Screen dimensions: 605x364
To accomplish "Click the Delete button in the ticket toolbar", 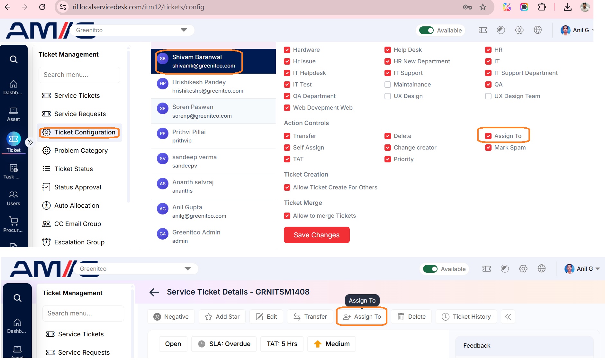I will (411, 317).
